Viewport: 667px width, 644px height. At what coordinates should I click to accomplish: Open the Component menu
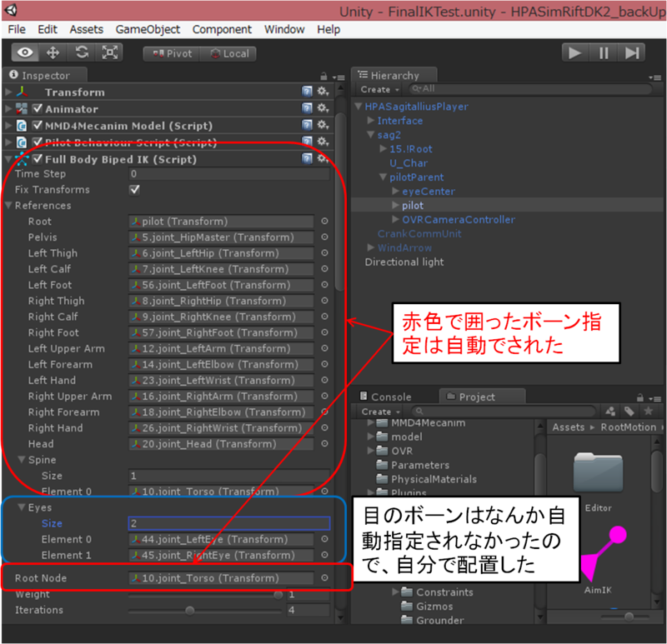222,29
